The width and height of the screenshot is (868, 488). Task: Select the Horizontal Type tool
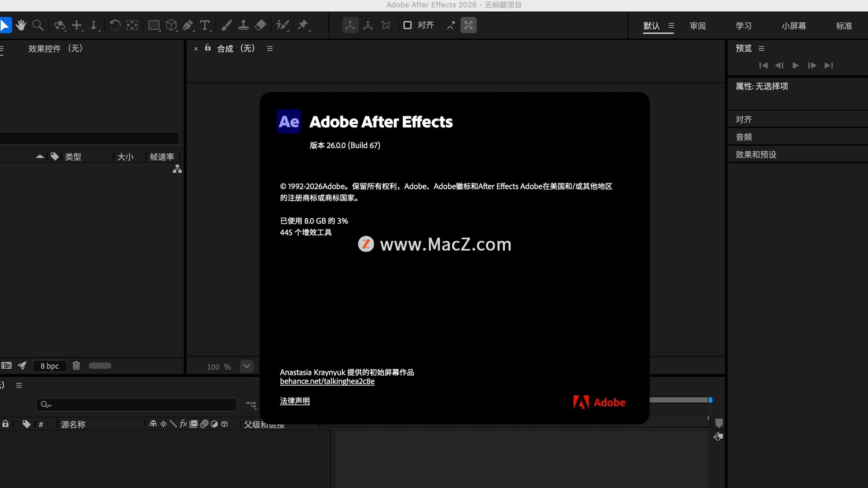coord(205,25)
